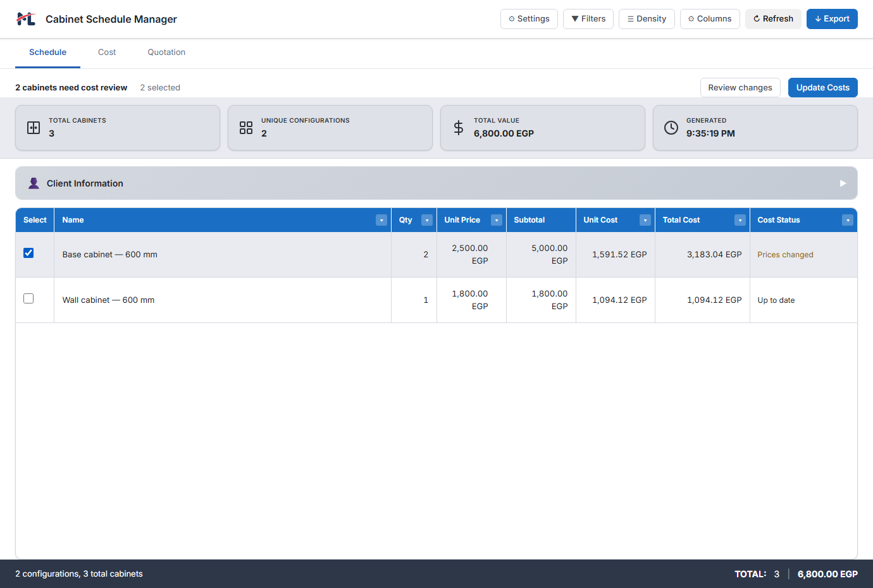Click the Generated clock icon
The image size is (873, 588).
tap(671, 128)
